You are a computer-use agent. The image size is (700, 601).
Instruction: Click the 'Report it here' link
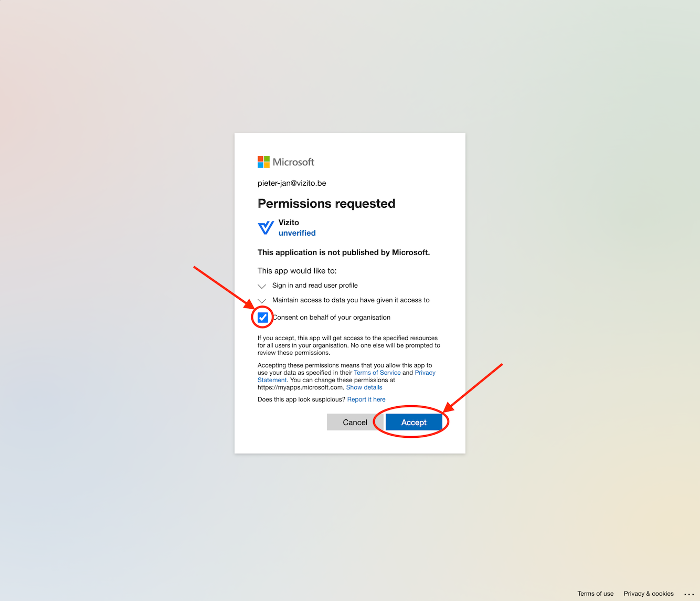(x=366, y=399)
